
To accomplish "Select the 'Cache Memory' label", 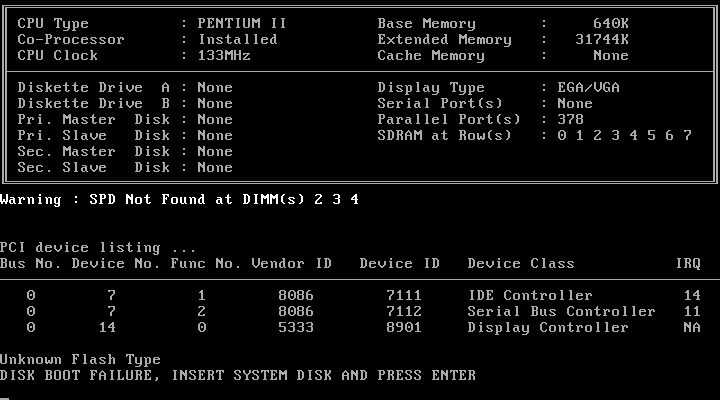I will [x=431, y=56].
